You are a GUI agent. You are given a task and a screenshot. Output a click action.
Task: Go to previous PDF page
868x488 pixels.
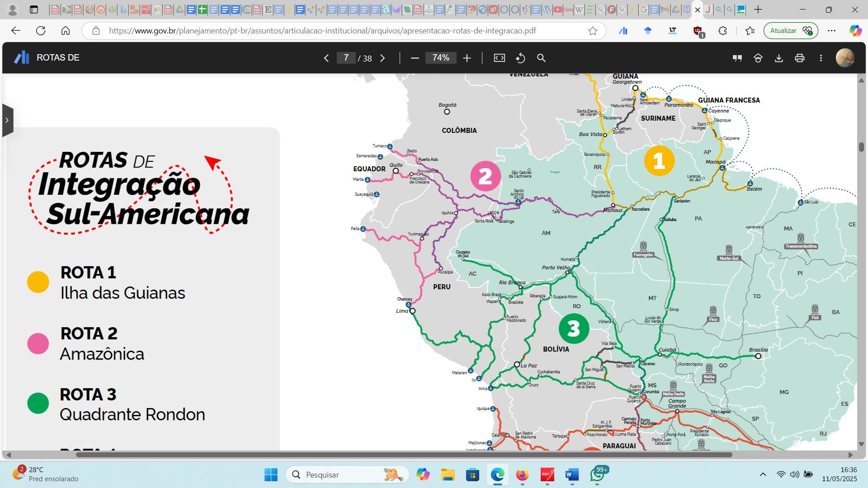point(326,58)
